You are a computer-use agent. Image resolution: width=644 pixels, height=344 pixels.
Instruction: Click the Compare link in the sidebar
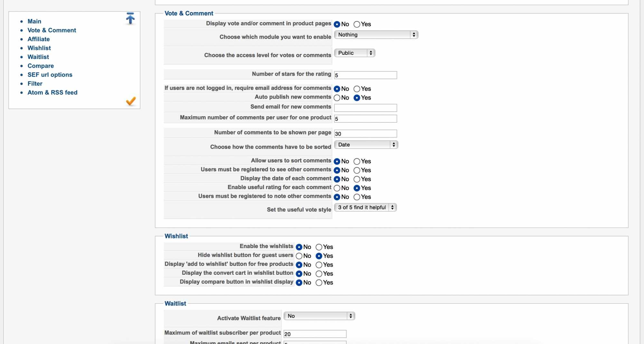pos(41,66)
